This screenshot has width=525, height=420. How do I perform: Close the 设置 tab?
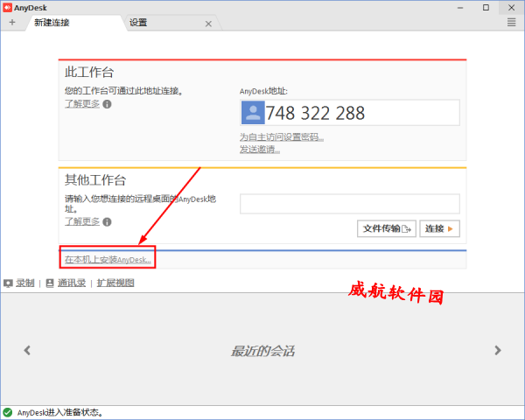point(208,24)
